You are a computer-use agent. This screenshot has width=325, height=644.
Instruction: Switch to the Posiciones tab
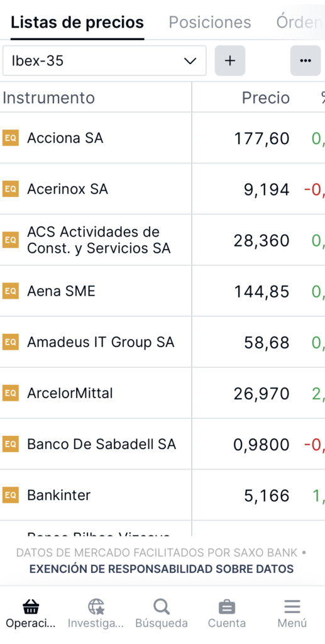[x=210, y=22]
